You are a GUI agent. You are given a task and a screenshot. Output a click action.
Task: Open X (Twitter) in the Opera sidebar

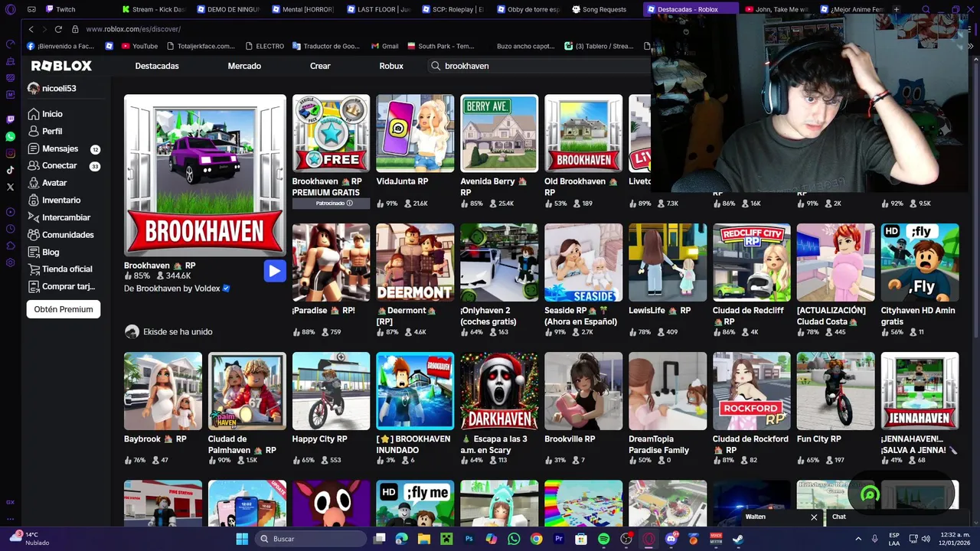[10, 187]
